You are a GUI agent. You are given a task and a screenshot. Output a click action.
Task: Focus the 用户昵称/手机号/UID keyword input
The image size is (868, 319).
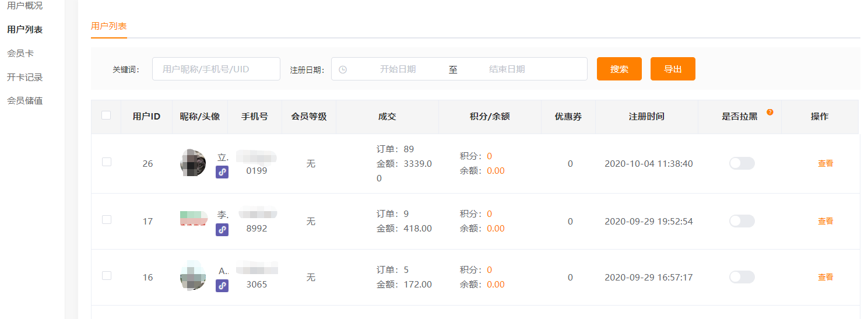pos(216,69)
